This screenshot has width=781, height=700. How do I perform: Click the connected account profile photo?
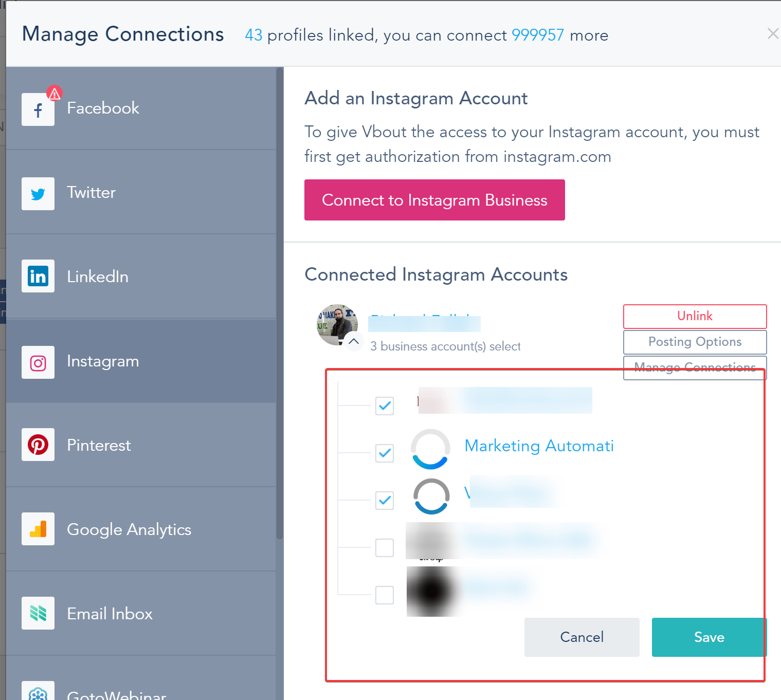[x=337, y=325]
